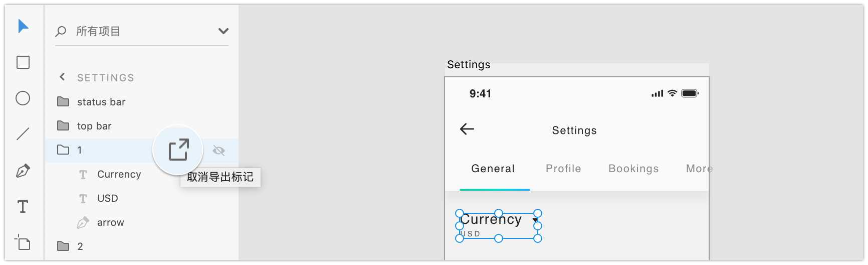Select the Ellipse tool
This screenshot has height=265, width=868.
tap(23, 98)
